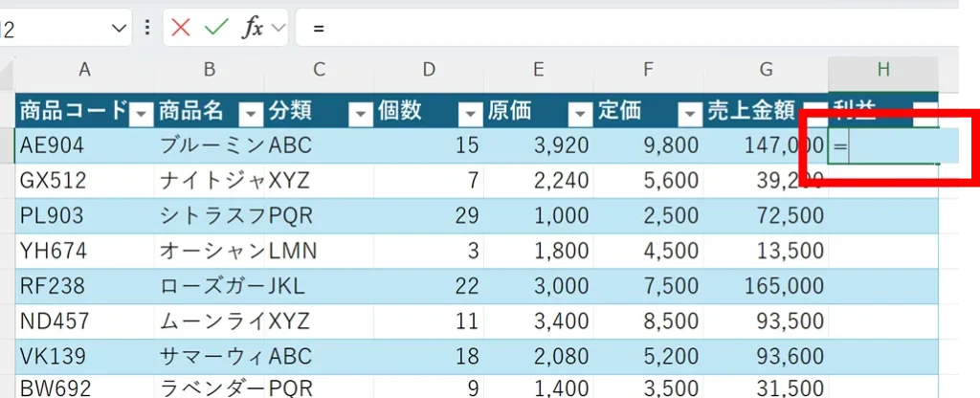Viewport: 980px width, 398px height.
Task: Open the 商品コード filter dropdown
Action: point(141,114)
